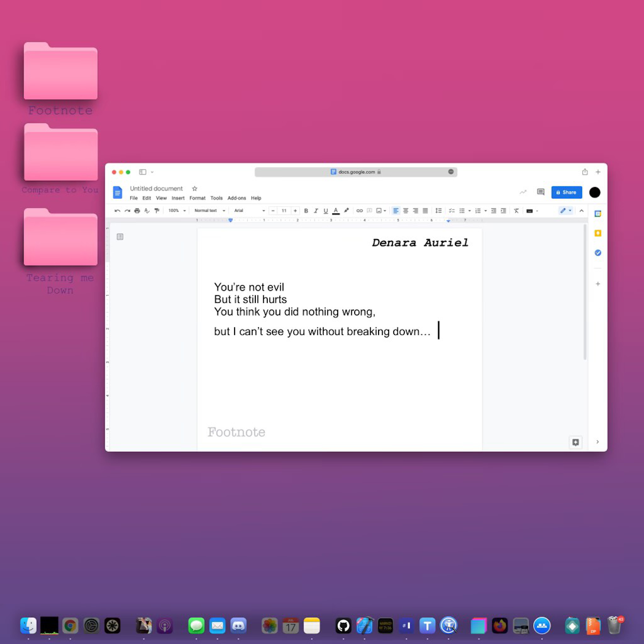This screenshot has width=644, height=644.
Task: Click the blue Share button
Action: pyautogui.click(x=566, y=192)
